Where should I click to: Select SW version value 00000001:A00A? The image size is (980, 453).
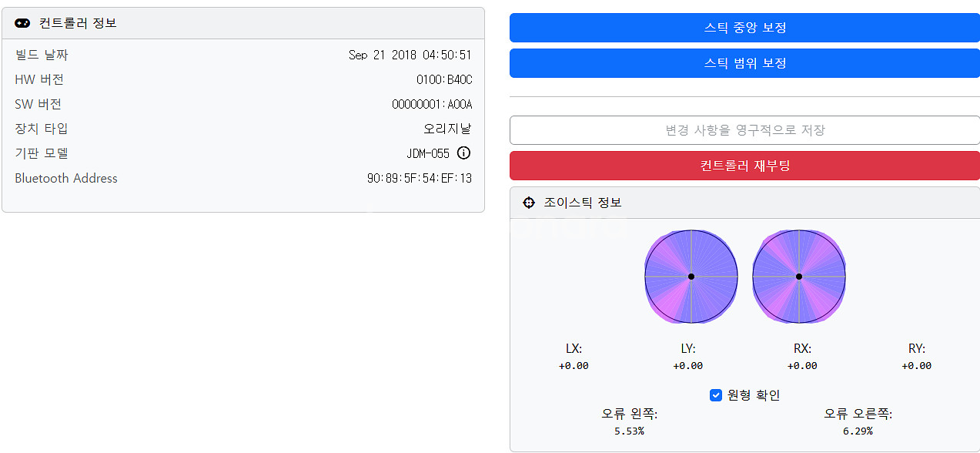(432, 105)
